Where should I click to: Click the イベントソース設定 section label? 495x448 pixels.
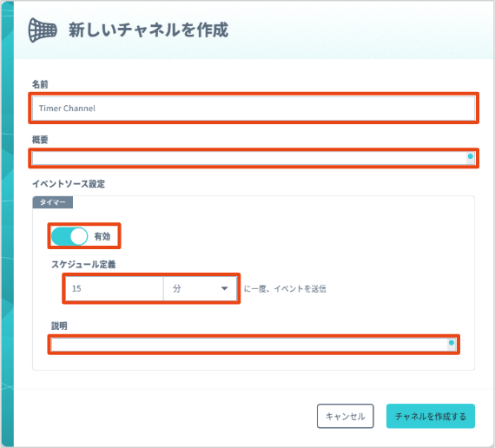point(69,184)
